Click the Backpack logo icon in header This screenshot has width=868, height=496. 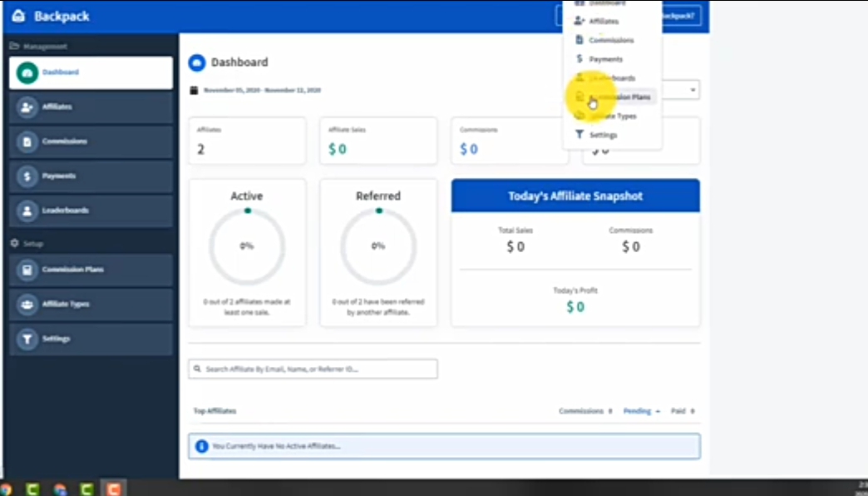tap(18, 16)
